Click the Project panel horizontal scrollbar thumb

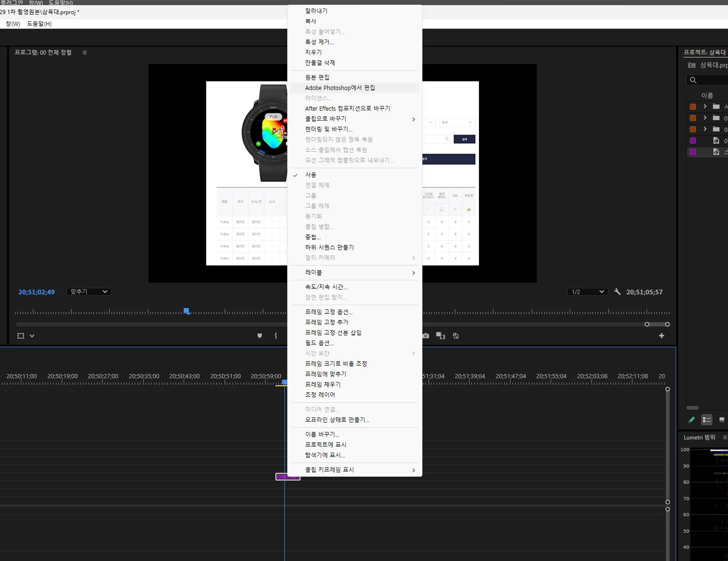[692, 408]
